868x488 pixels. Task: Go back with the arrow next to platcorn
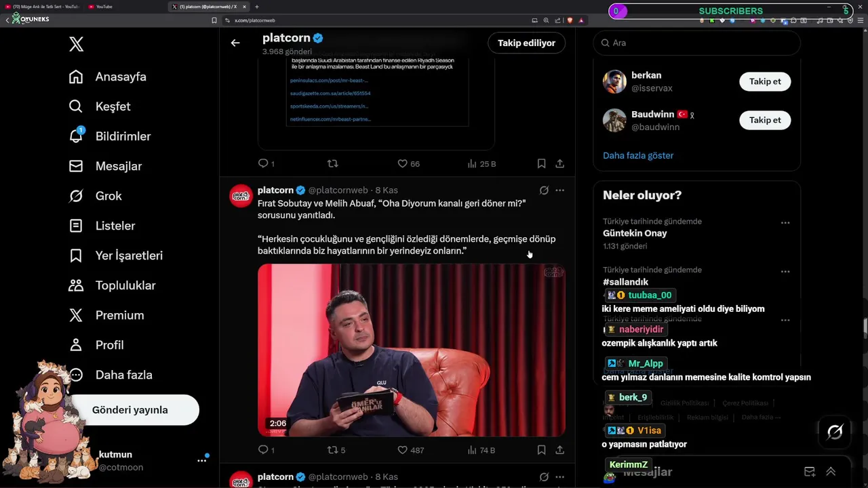(x=235, y=43)
